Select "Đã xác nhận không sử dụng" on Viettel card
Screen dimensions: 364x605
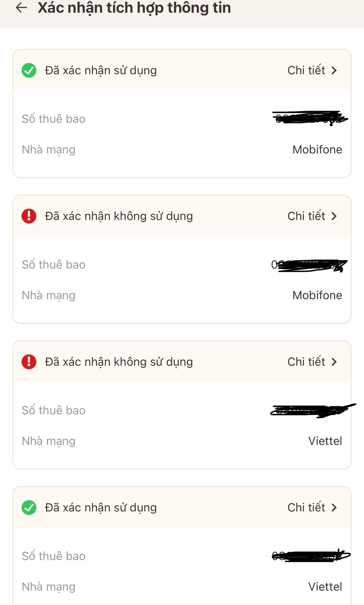(x=119, y=362)
